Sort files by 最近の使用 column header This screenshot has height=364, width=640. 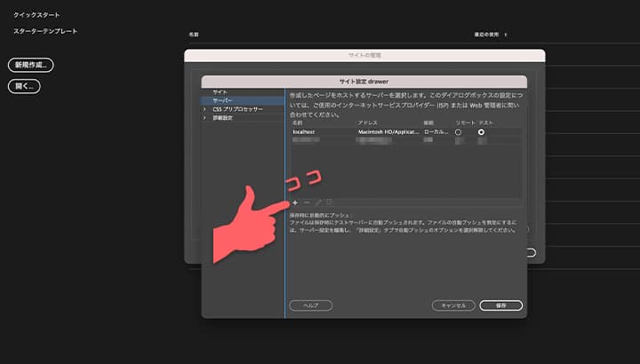click(490, 35)
